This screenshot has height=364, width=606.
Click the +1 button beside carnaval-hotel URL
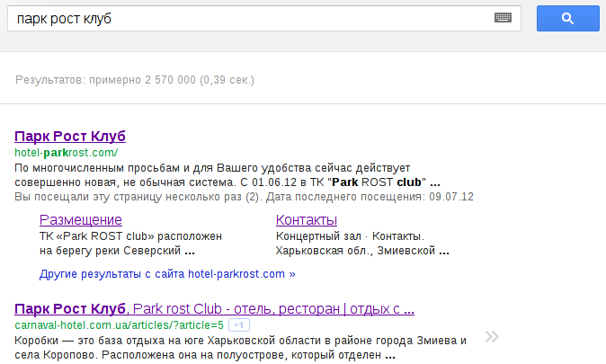click(239, 325)
